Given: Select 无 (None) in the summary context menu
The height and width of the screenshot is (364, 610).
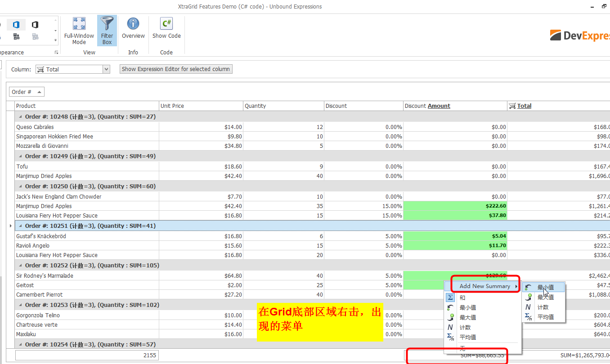Looking at the screenshot, I should pos(462,349).
